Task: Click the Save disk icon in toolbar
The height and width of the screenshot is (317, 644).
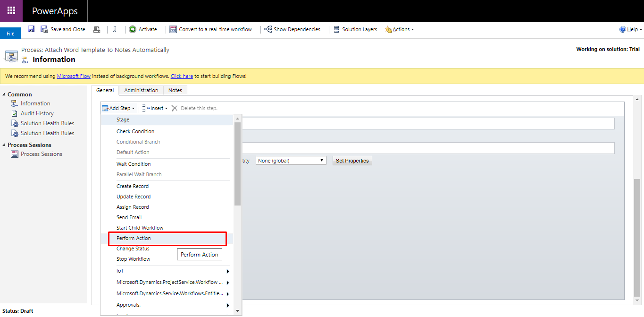Action: (x=31, y=29)
